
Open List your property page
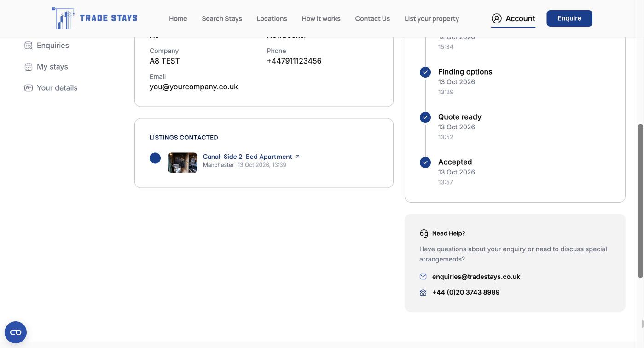(432, 18)
